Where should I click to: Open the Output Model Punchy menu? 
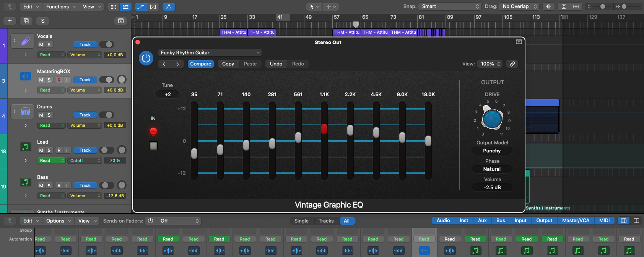click(x=492, y=151)
